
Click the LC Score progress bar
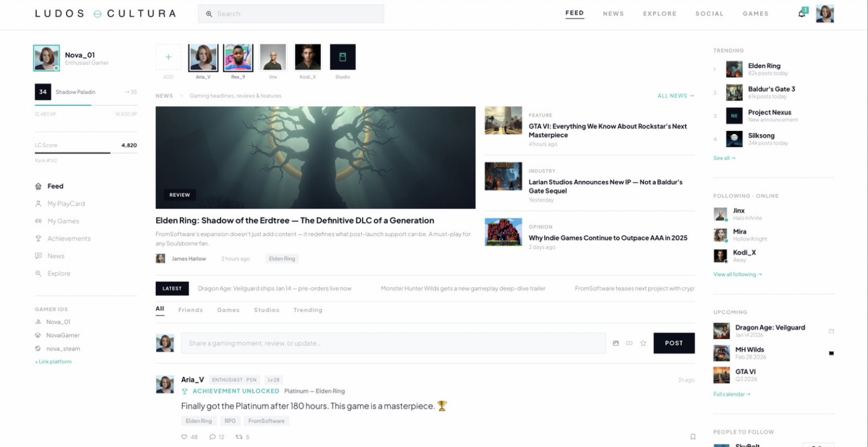pyautogui.click(x=86, y=153)
